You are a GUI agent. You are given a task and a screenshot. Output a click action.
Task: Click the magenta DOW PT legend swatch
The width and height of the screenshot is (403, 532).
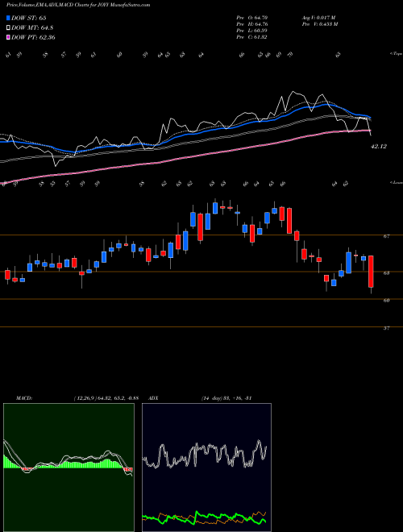coord(8,37)
